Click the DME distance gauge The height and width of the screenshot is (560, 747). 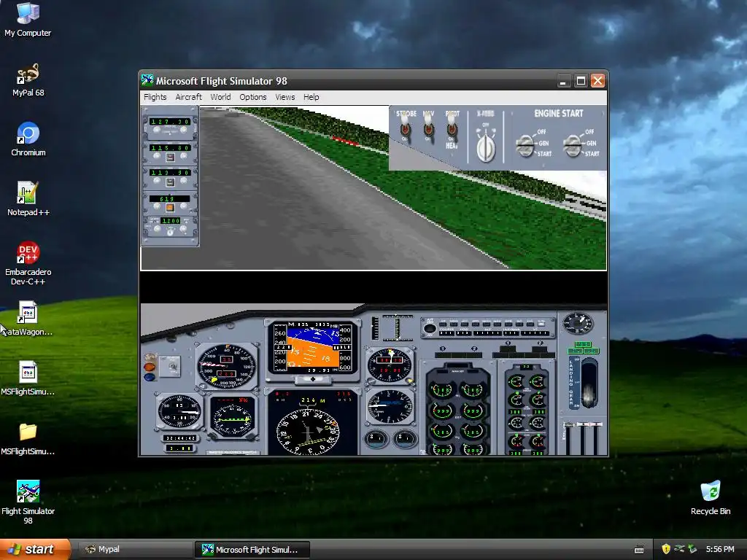pyautogui.click(x=179, y=412)
